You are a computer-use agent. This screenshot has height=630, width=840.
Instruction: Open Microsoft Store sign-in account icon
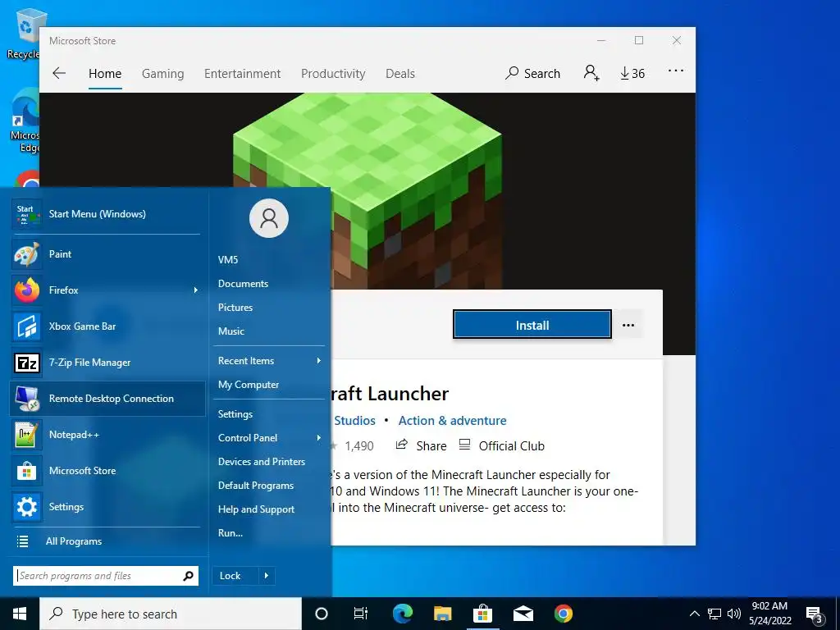point(591,73)
